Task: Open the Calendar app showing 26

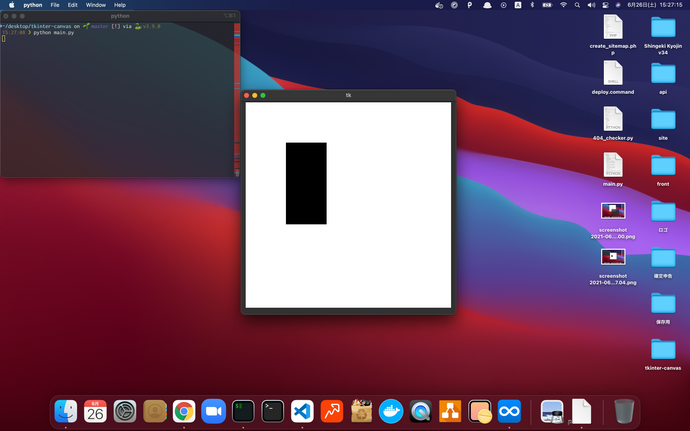Action: coord(95,411)
